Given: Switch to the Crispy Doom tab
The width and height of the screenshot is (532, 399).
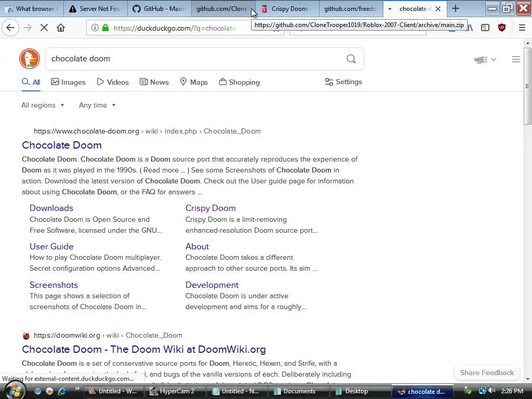Looking at the screenshot, I should click(287, 9).
